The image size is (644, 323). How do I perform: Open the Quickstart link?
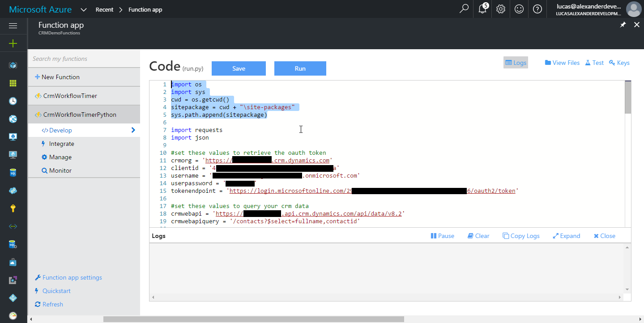(x=53, y=291)
